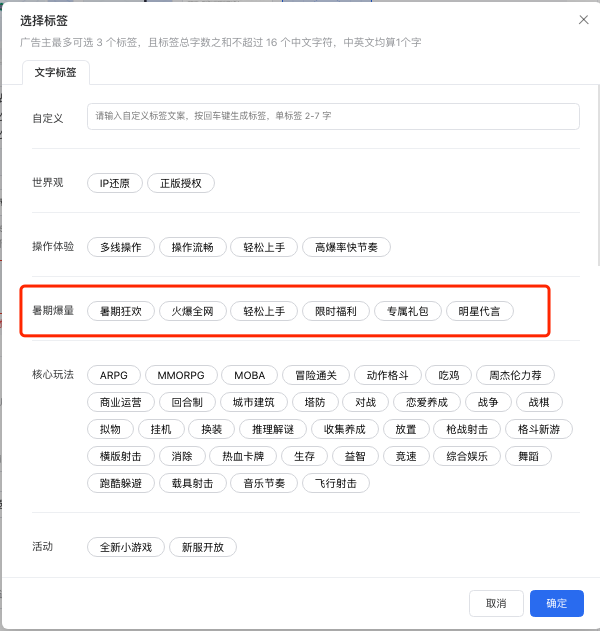Choose the 格斗新游 tag
Viewport: 600px width, 631px height.
pyautogui.click(x=539, y=429)
